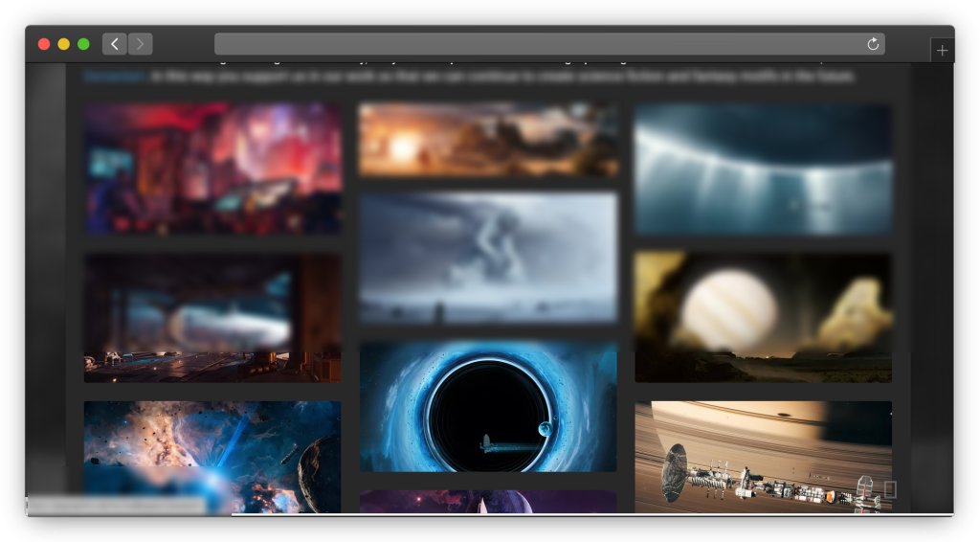The image size is (980, 542).
Task: Open the spaceship hangar image
Action: [212, 317]
